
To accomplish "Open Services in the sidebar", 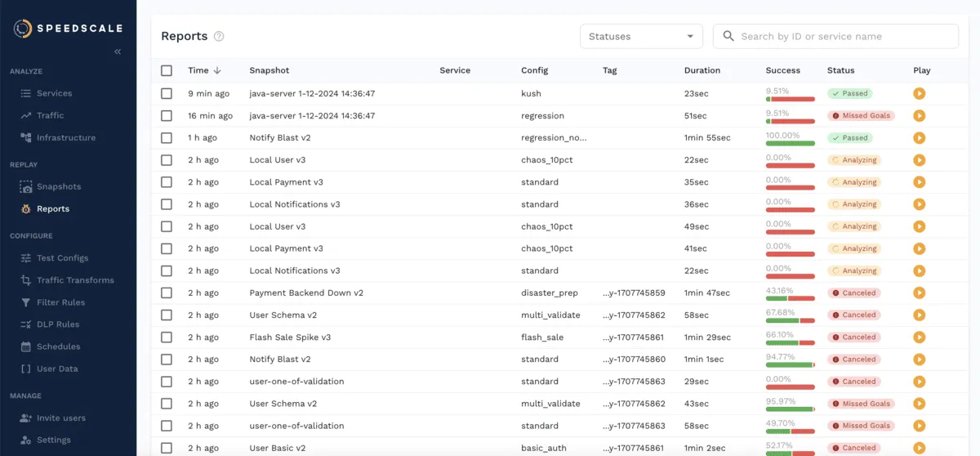I will coord(54,93).
